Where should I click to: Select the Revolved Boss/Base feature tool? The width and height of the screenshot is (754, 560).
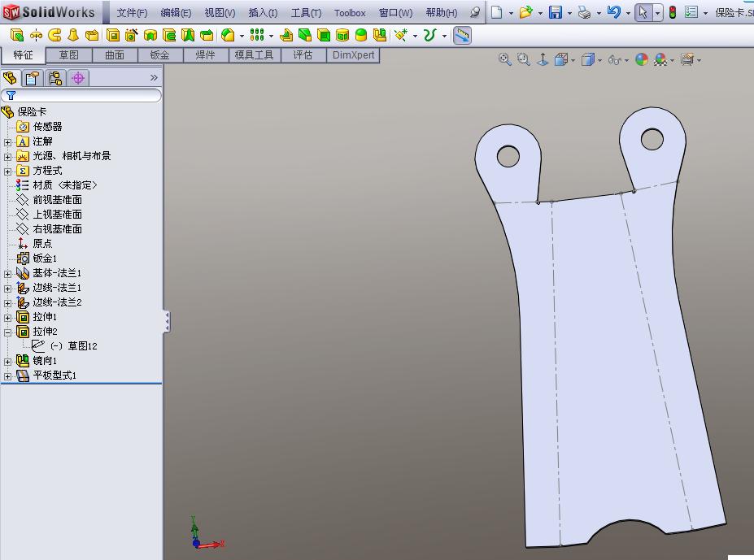click(x=36, y=35)
